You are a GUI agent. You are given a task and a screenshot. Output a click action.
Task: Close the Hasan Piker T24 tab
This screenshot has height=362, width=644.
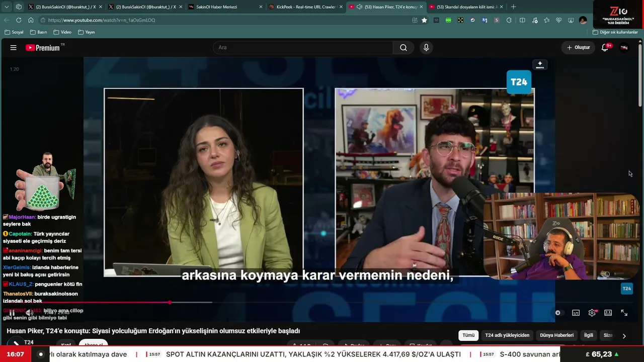422,7
